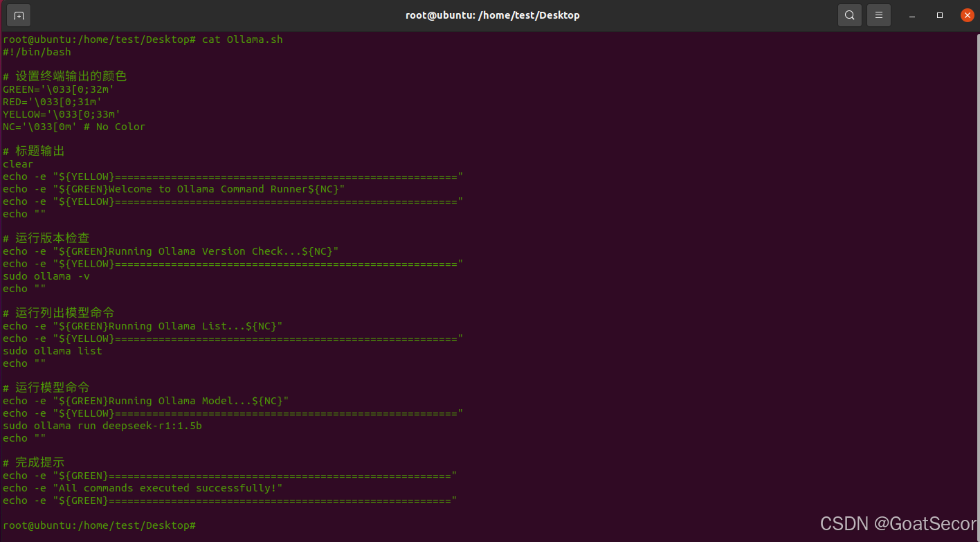
Task: Click the GREEN='\033[0;32m' line
Action: [58, 89]
